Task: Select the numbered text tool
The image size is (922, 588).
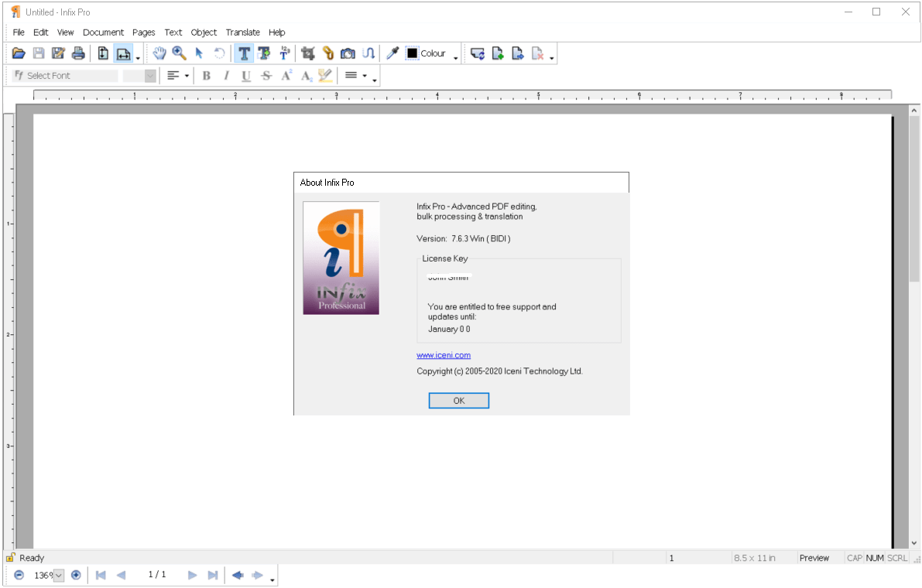Action: [x=284, y=53]
